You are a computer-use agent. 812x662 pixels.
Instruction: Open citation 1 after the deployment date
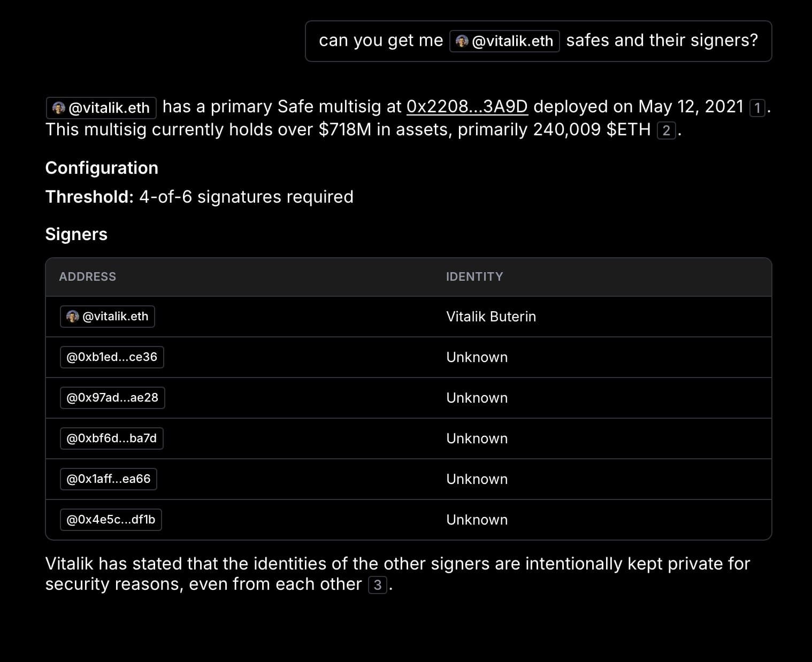tap(757, 108)
